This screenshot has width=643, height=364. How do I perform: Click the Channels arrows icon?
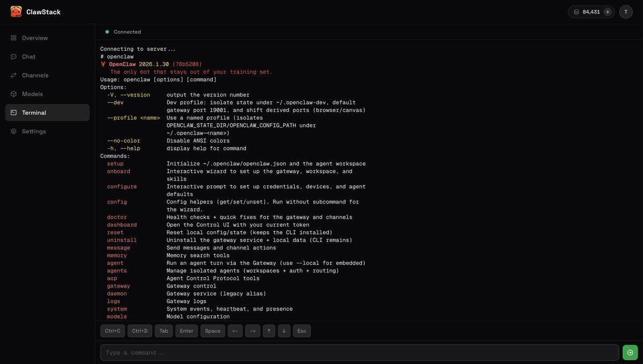(13, 75)
